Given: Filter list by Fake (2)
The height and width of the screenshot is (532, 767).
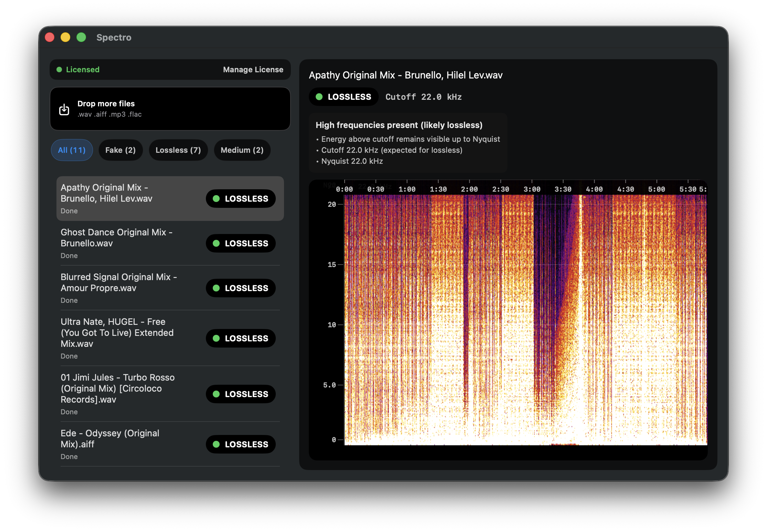Looking at the screenshot, I should coord(120,150).
